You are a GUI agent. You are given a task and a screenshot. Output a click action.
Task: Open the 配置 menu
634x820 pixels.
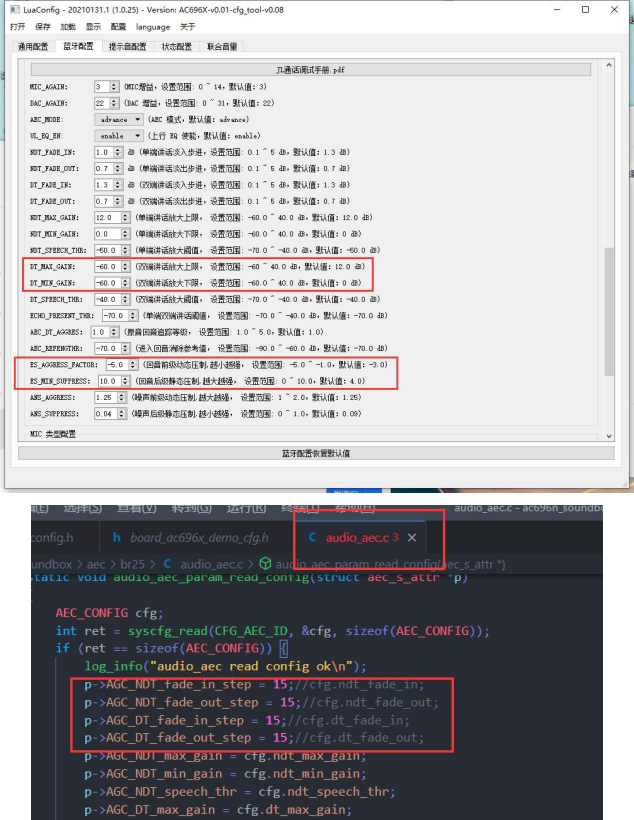118,27
